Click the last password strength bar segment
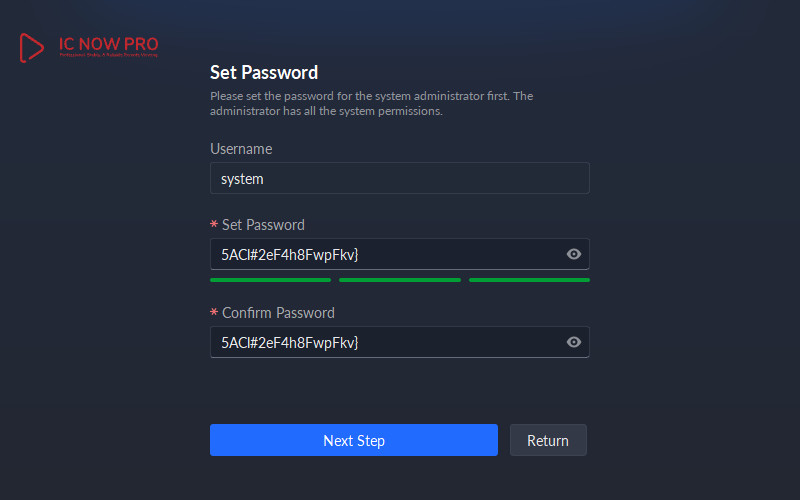 coord(529,280)
